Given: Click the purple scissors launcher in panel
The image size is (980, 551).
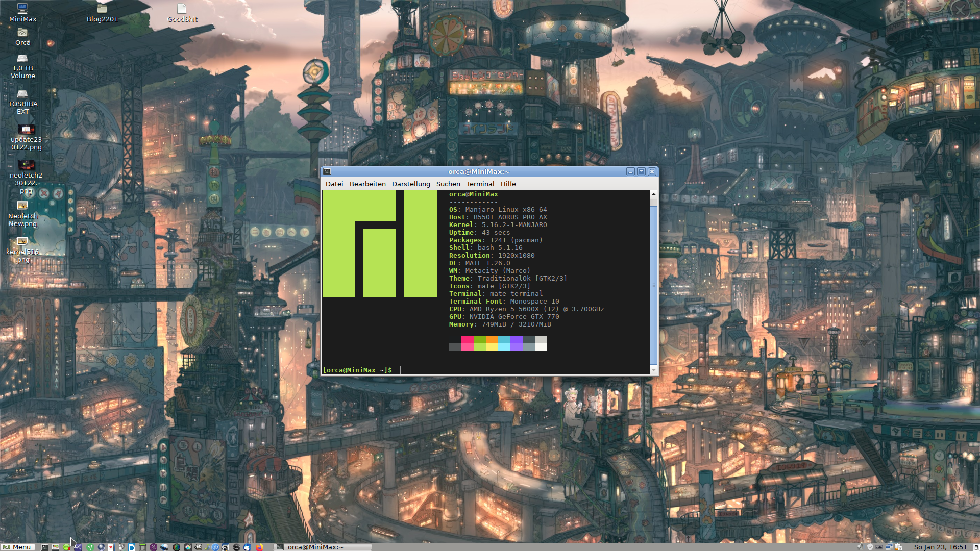Looking at the screenshot, I should [154, 547].
